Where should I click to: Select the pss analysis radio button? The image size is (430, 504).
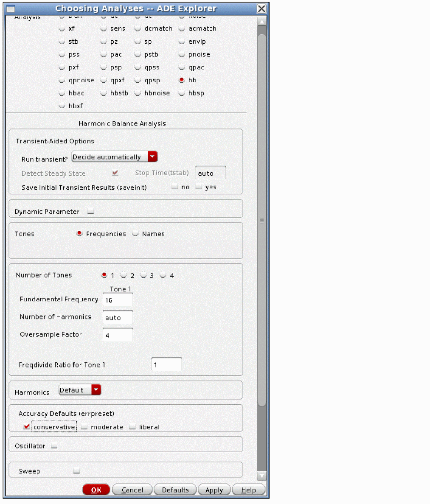(x=62, y=55)
